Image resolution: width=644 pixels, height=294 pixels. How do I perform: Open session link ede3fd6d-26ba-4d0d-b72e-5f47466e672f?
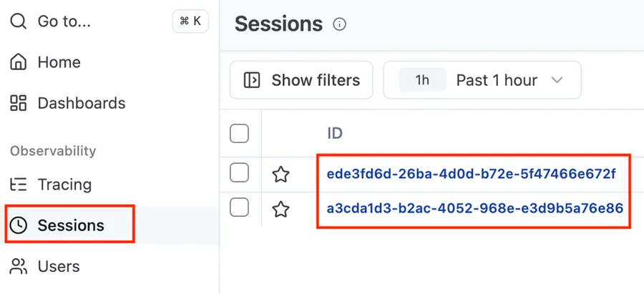[x=471, y=174]
